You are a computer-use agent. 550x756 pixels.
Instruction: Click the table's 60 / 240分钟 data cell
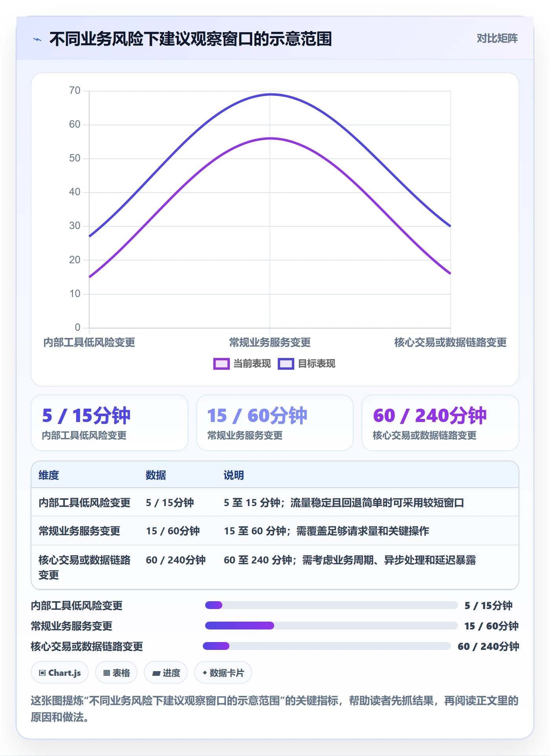[x=176, y=560]
